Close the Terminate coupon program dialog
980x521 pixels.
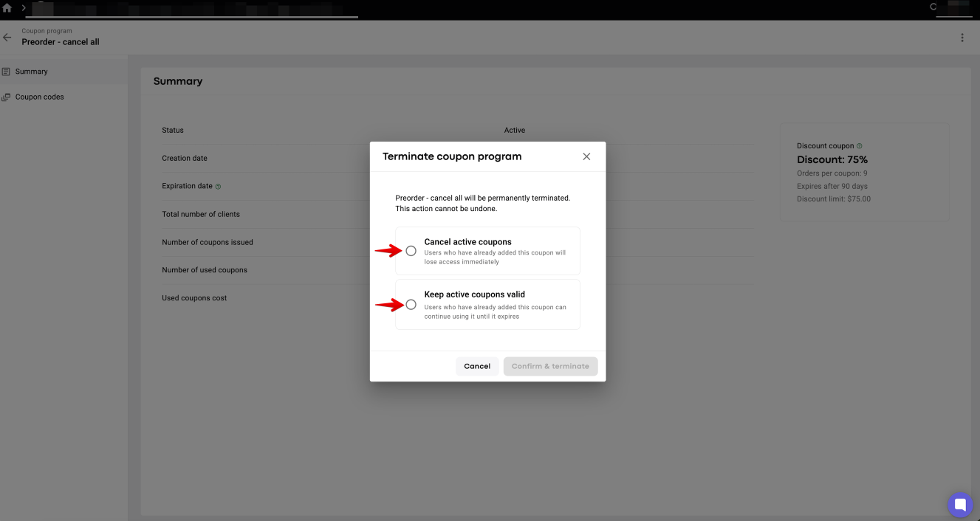click(586, 156)
